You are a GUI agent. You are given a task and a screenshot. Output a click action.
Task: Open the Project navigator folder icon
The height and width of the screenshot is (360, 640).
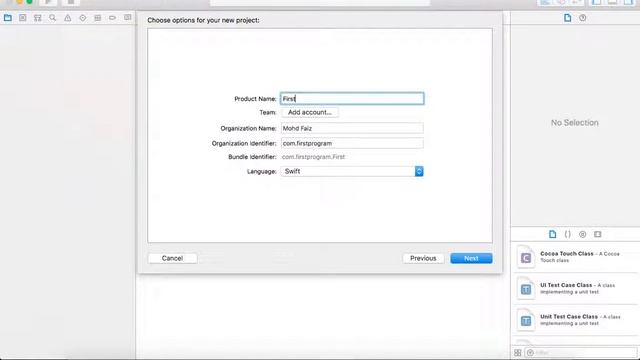click(8, 18)
